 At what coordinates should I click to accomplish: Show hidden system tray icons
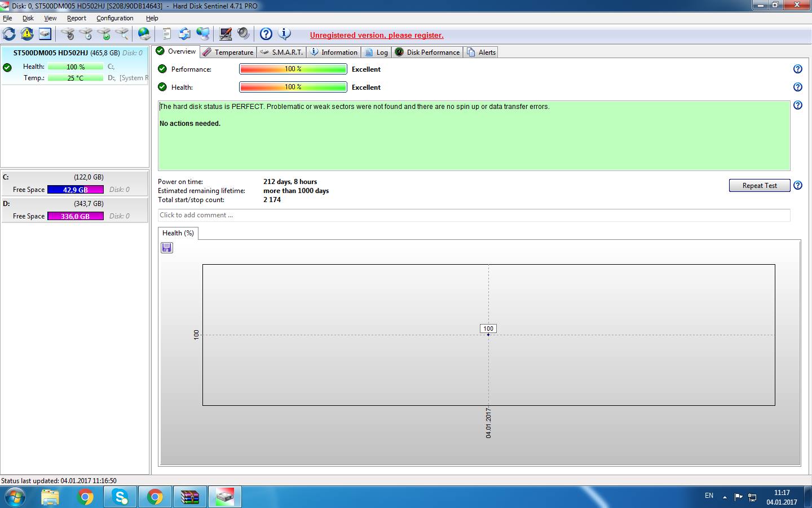(x=725, y=497)
